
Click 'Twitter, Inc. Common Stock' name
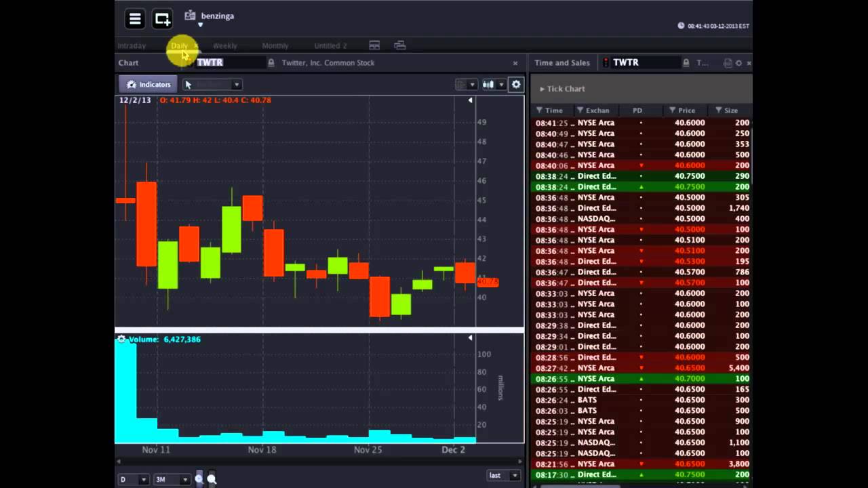coord(328,62)
